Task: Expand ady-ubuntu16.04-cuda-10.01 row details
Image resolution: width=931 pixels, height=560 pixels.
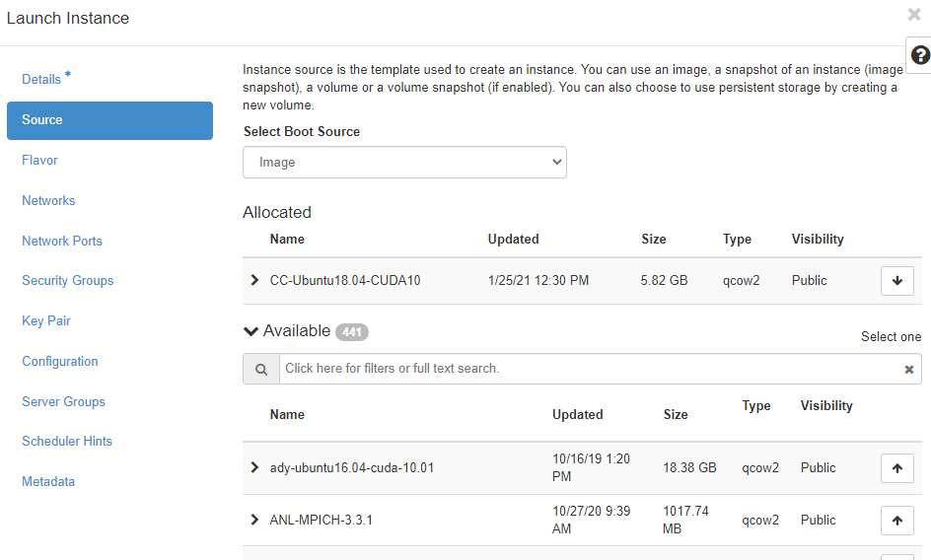Action: [255, 468]
